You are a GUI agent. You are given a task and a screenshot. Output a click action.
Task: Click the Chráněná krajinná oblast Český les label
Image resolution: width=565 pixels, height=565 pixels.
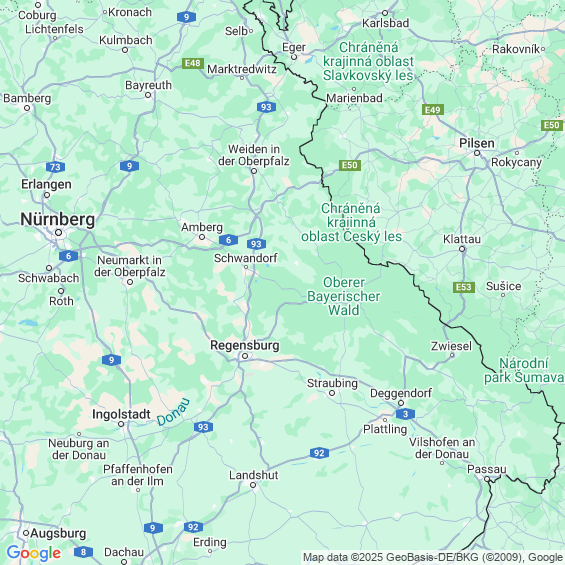[x=351, y=222]
